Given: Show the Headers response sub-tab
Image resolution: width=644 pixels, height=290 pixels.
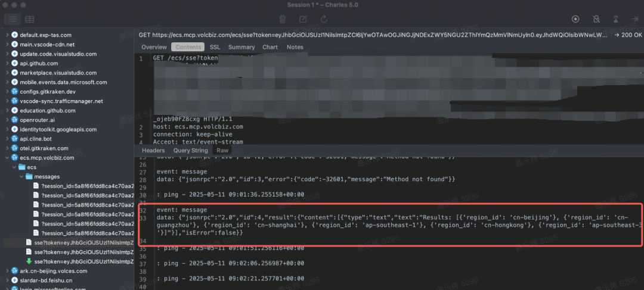Looking at the screenshot, I should click(x=153, y=151).
